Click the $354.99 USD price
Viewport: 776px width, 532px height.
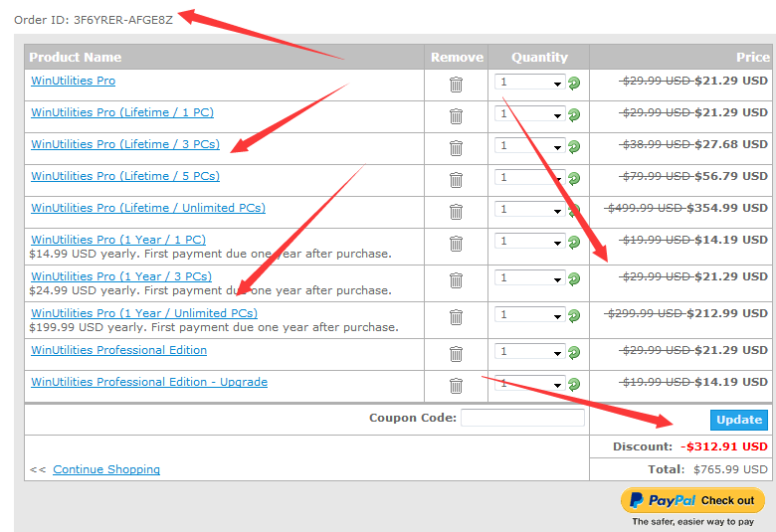point(727,208)
